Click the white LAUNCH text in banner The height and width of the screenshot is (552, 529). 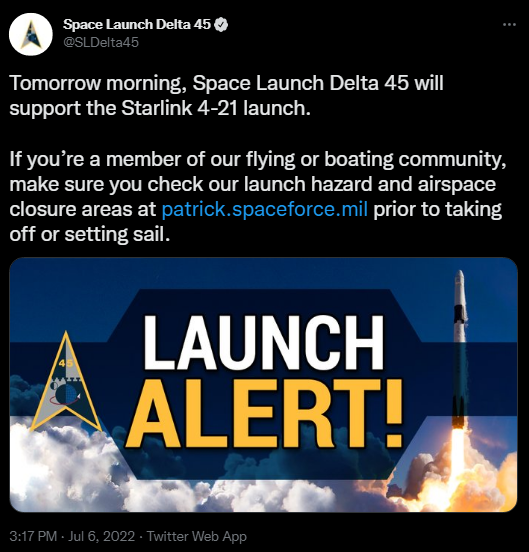tap(263, 342)
